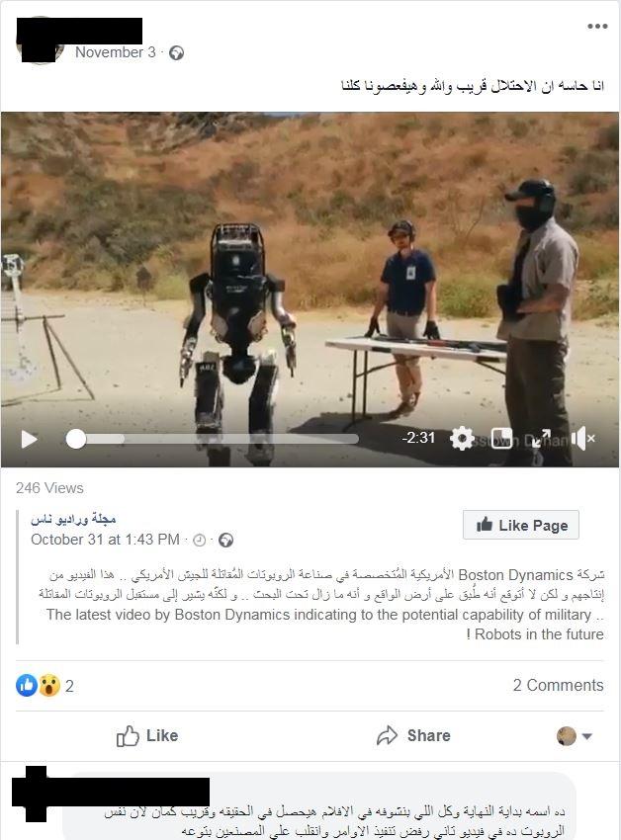
Task: Open the profile switcher dropdown arrow
Action: 586,736
